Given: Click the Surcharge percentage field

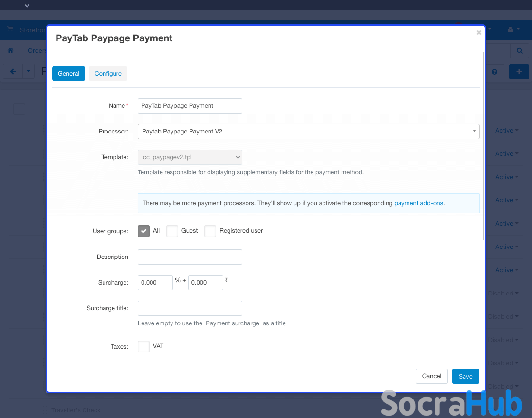Looking at the screenshot, I should [x=155, y=283].
